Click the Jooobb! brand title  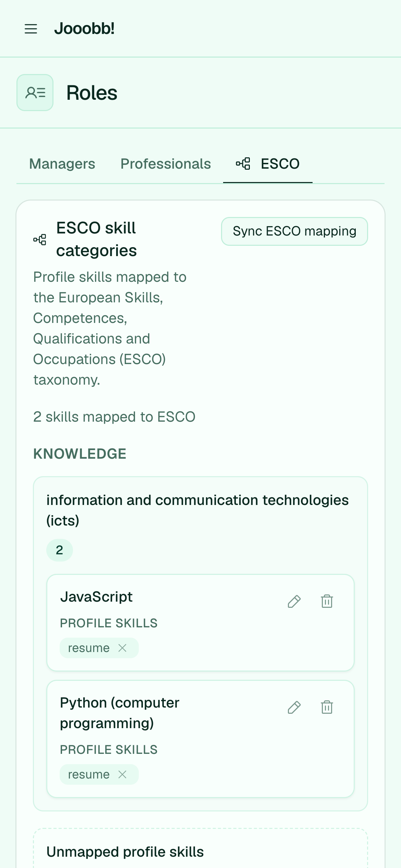[84, 28]
